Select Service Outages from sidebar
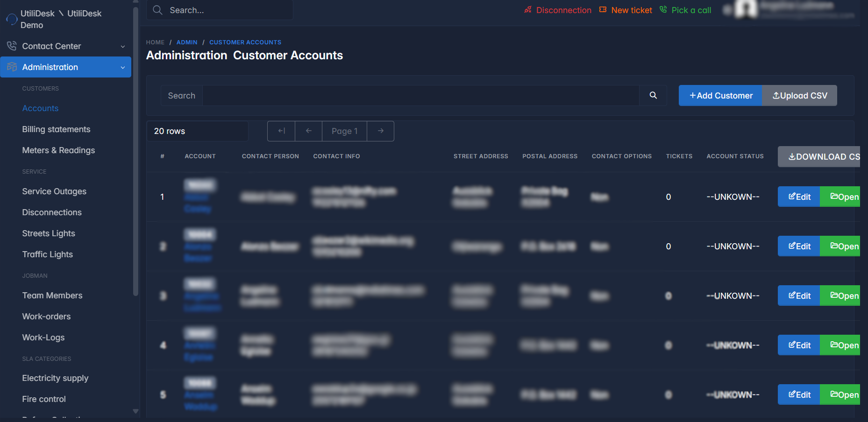 pos(54,191)
